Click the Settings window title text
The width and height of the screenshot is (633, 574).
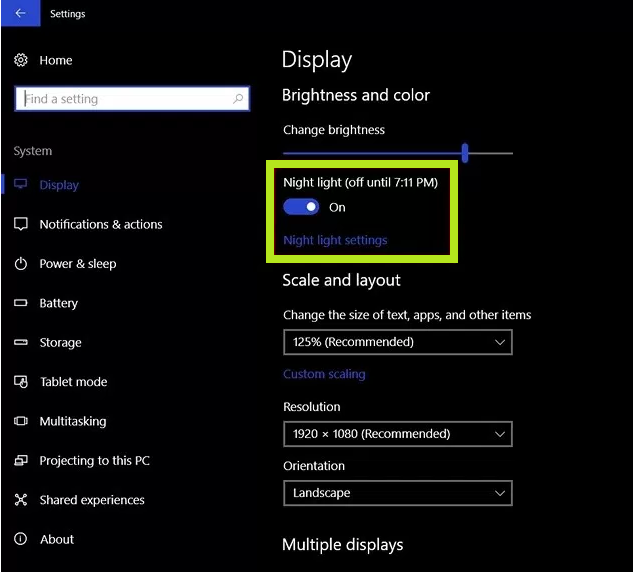tap(68, 14)
